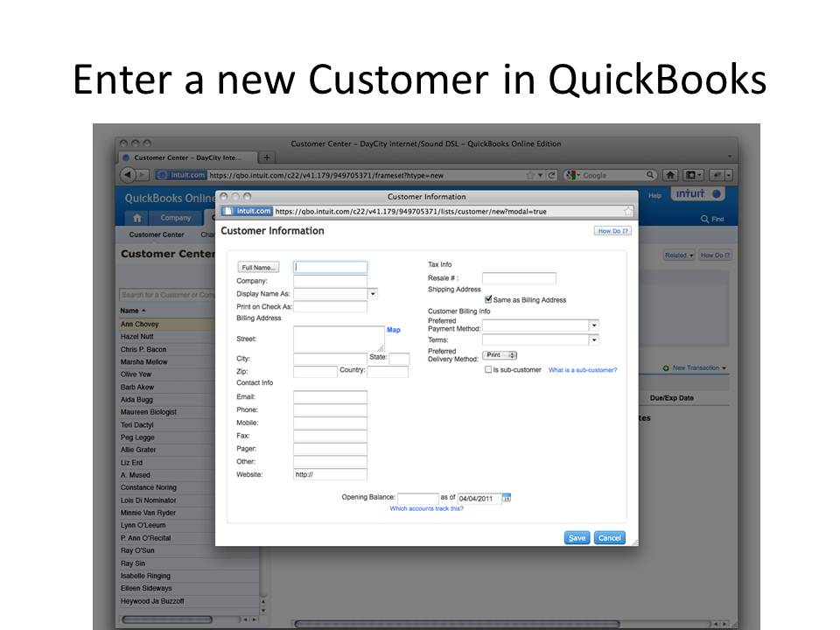The image size is (840, 630).
Task: Open the Preferred Delivery Method Print selector
Action: pyautogui.click(x=500, y=355)
